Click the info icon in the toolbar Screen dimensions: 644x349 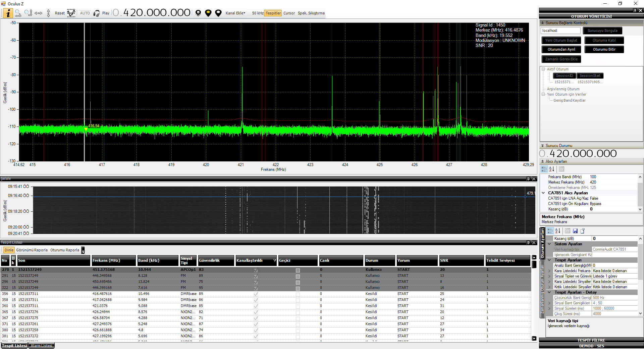pyautogui.click(x=8, y=13)
